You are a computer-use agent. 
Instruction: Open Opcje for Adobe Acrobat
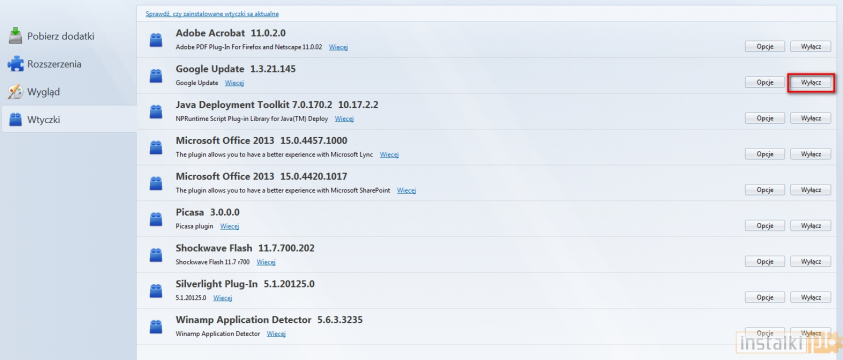click(x=765, y=47)
